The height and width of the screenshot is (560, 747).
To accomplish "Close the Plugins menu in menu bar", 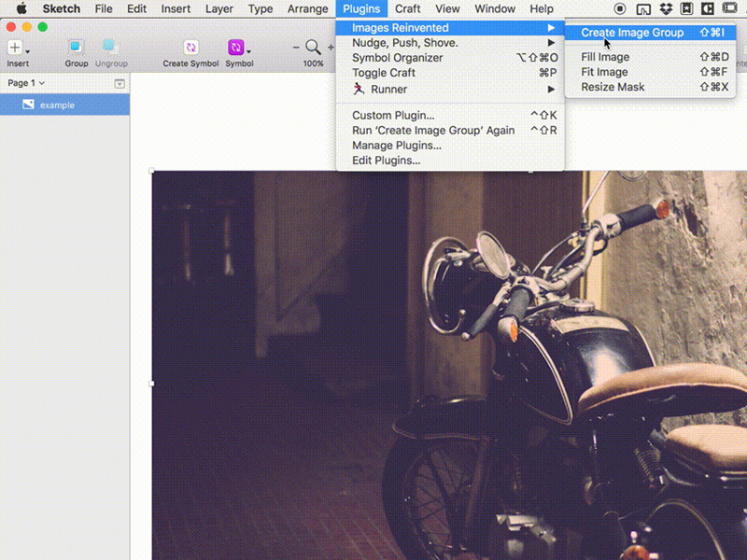I will click(x=361, y=8).
